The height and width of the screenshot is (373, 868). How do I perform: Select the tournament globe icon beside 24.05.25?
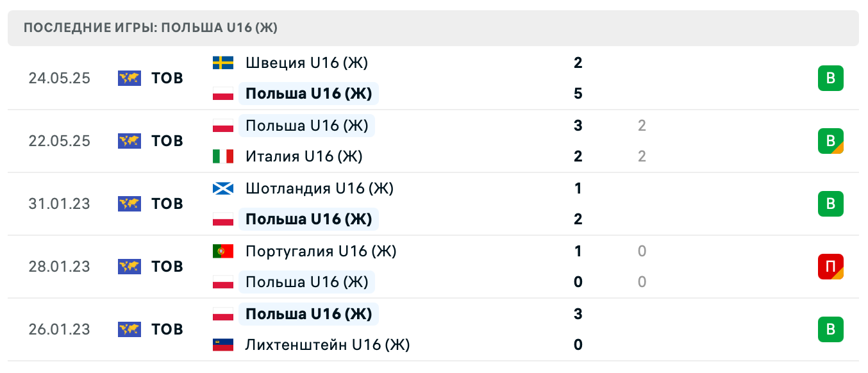point(129,78)
